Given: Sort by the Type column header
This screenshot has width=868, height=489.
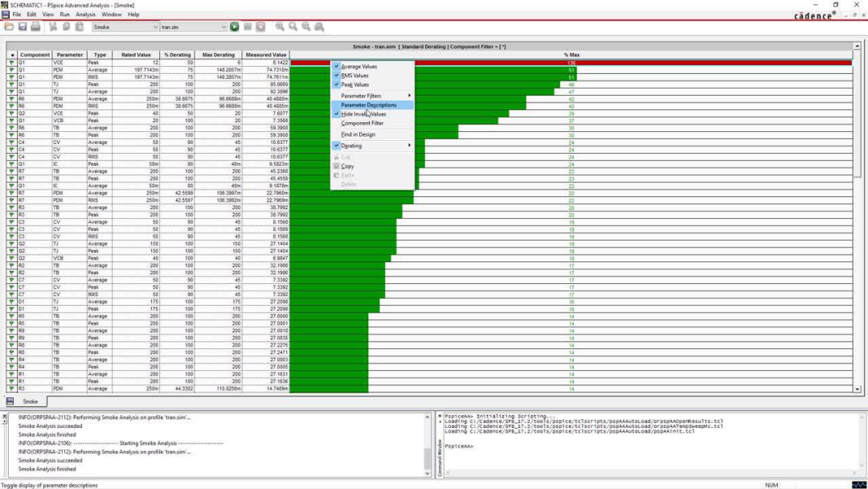Looking at the screenshot, I should tap(100, 55).
